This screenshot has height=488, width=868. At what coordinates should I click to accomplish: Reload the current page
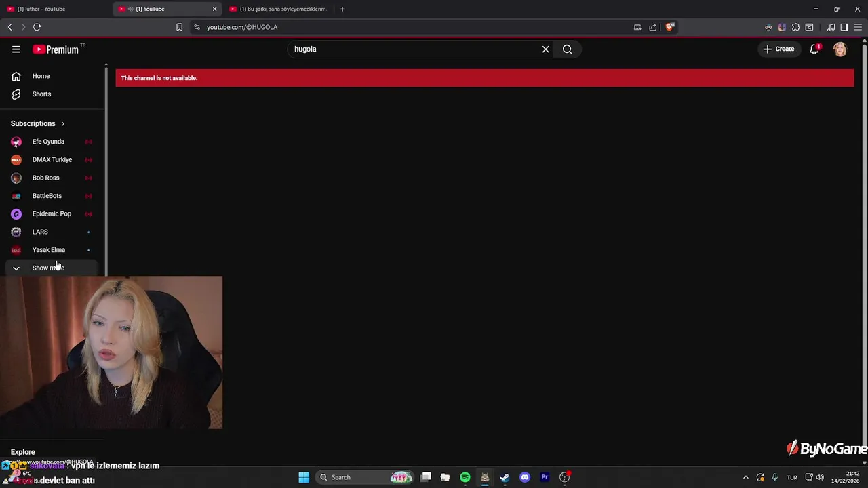37,27
